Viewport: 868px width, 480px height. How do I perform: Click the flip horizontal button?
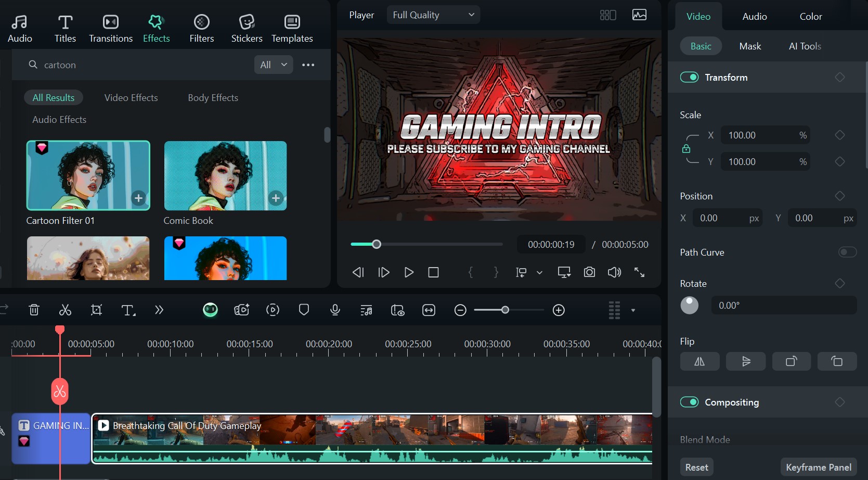coord(699,361)
